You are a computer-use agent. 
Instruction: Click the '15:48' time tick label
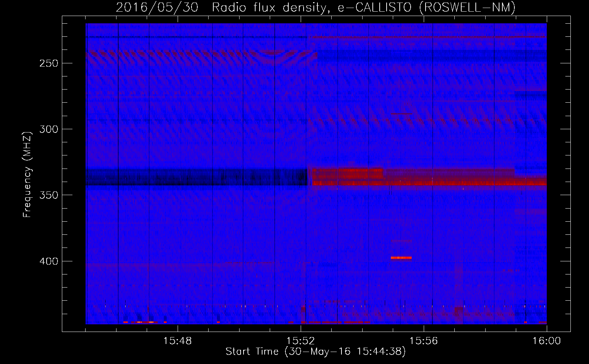click(x=178, y=341)
